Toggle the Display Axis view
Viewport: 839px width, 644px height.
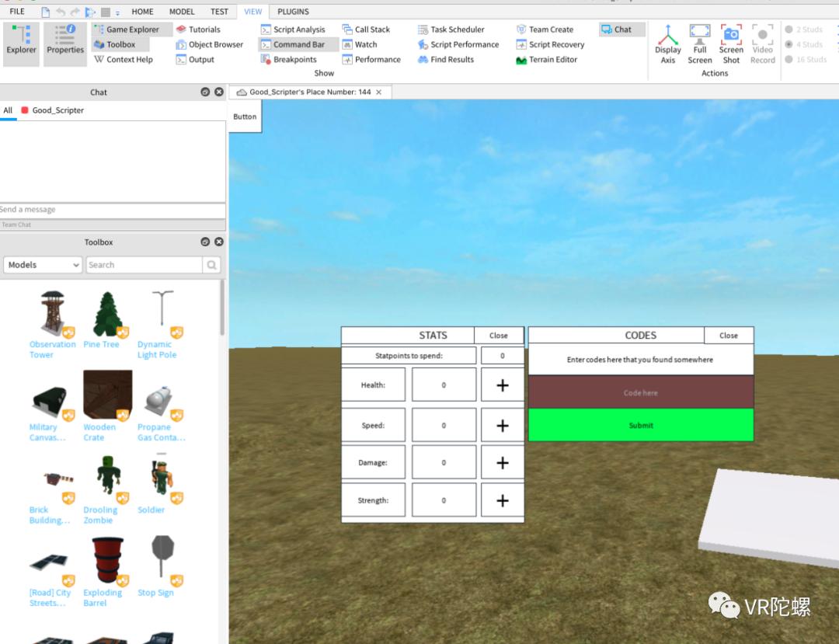coord(667,43)
